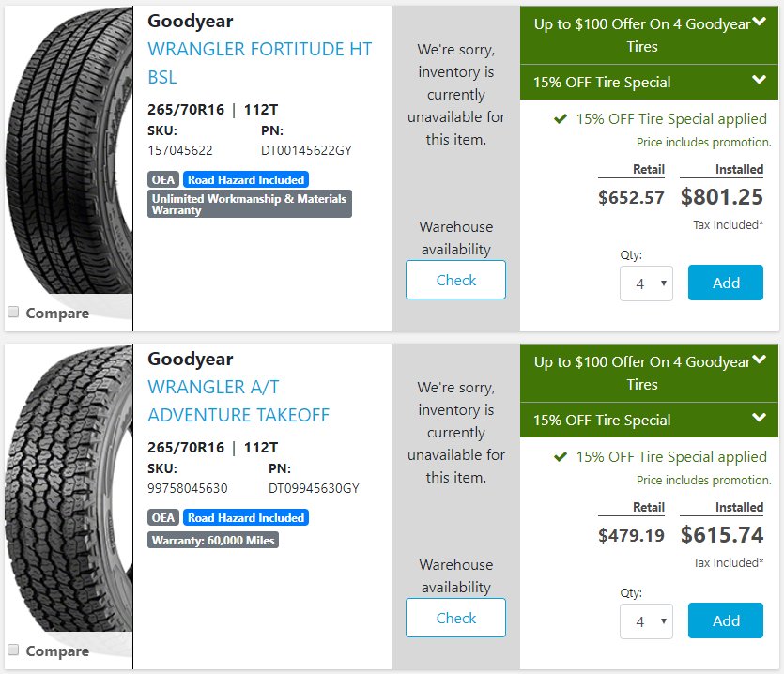
Task: Click the first tire's Road Hazard Included badge
Action: (246, 179)
